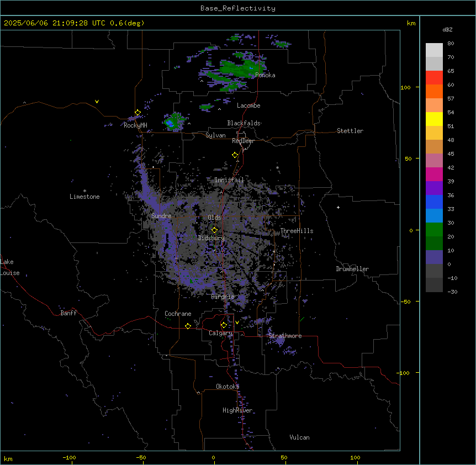Select the Limestone label

coord(84,197)
